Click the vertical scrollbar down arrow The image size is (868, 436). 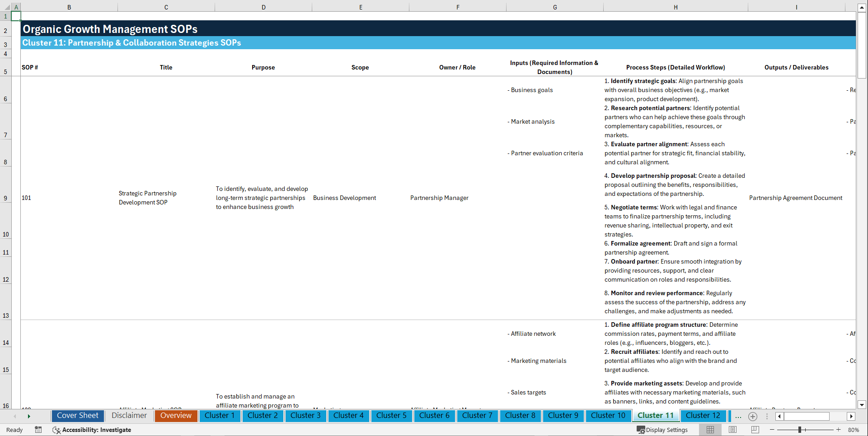(x=862, y=405)
